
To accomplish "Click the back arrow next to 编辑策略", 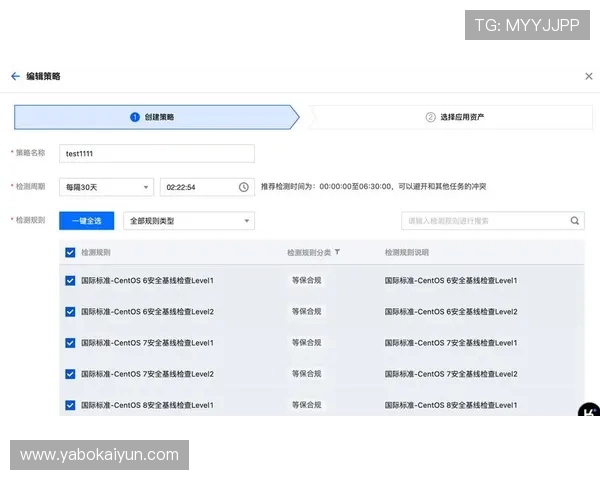I will point(15,76).
